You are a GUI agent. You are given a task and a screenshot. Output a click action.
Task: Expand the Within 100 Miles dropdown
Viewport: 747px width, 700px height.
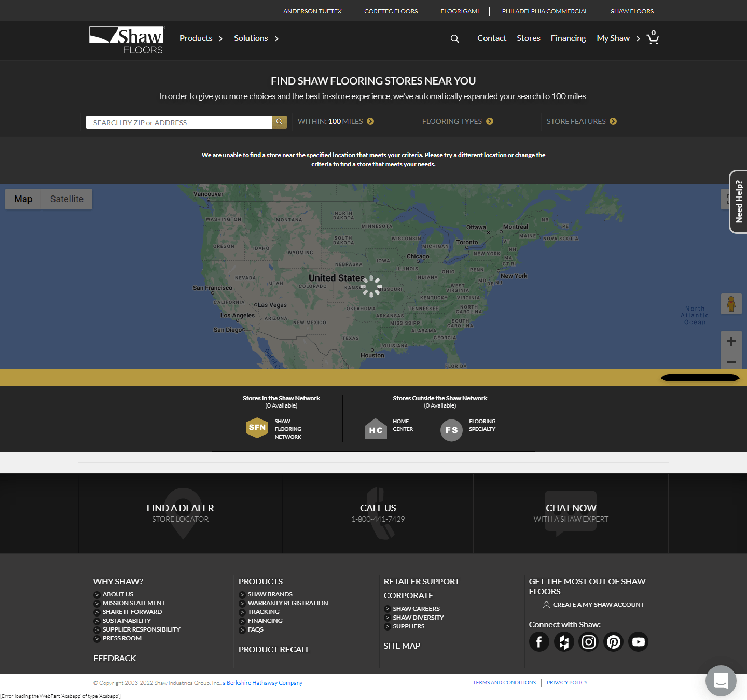[336, 121]
